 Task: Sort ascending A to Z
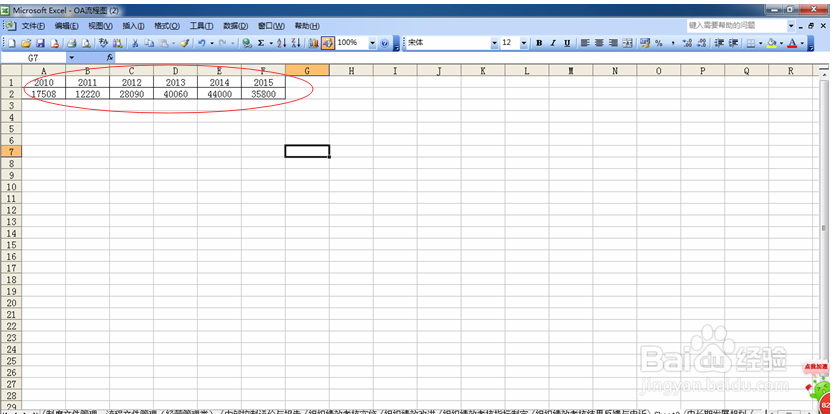pos(282,43)
